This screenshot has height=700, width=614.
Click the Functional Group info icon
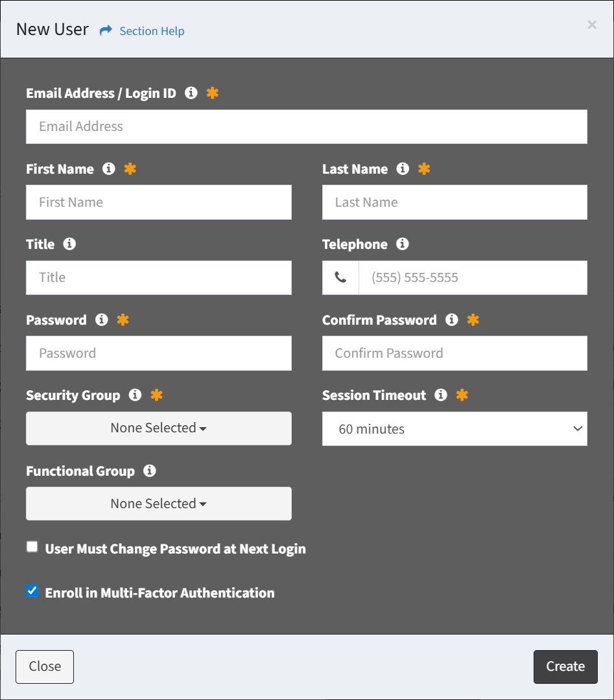150,471
